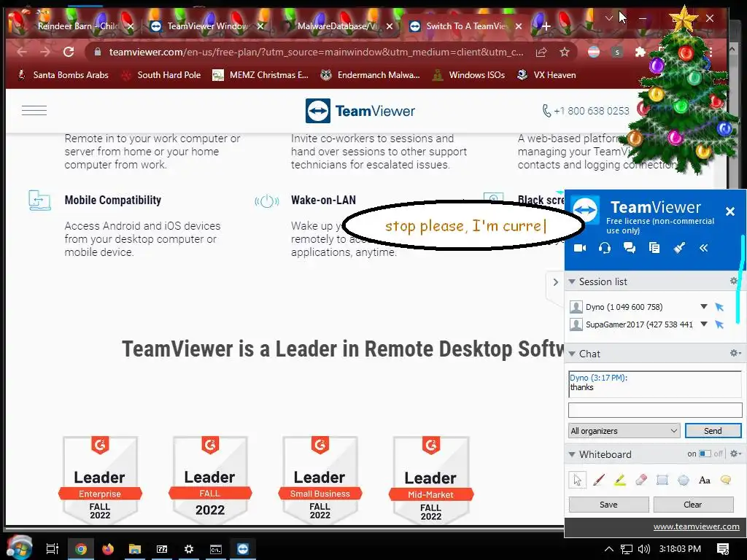Save the whiteboard drawing
This screenshot has width=747, height=560.
[x=609, y=505]
